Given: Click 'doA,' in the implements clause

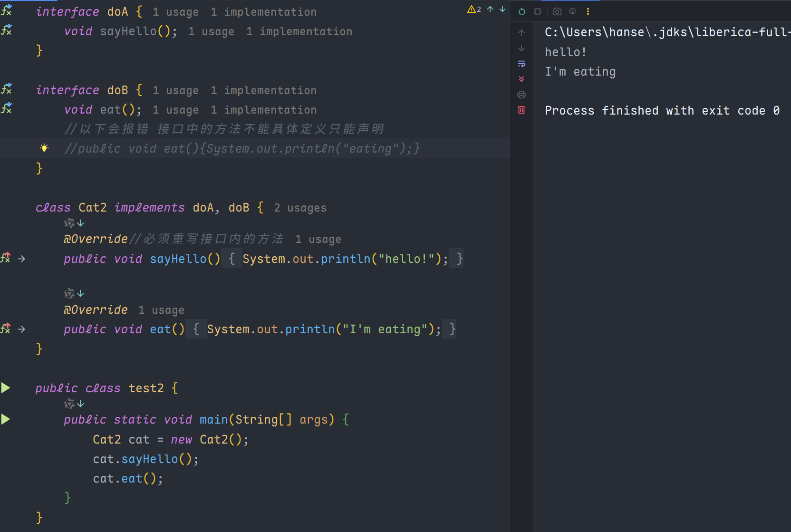Looking at the screenshot, I should click(x=206, y=208).
